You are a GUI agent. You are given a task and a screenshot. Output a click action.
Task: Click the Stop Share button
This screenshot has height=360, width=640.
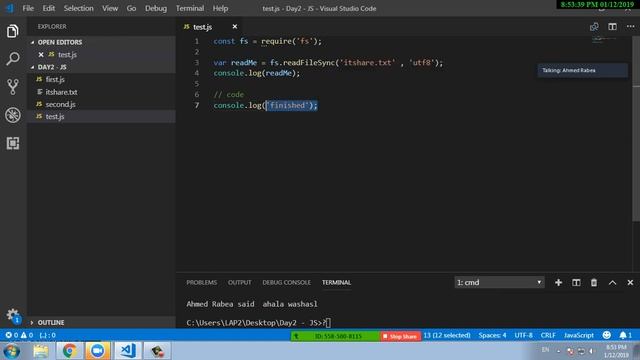[400, 336]
